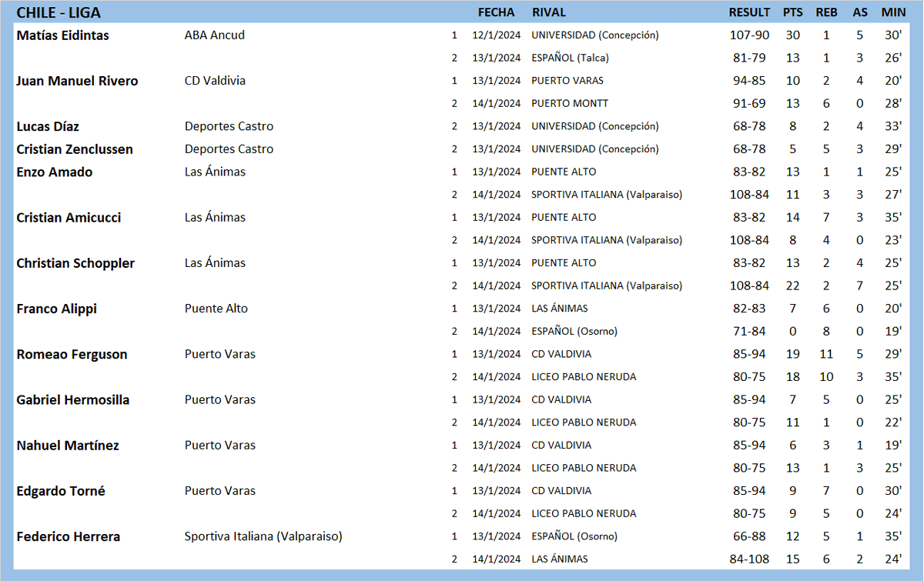Click player name Nahuel Martínez
Image resolution: width=924 pixels, height=581 pixels.
(68, 446)
